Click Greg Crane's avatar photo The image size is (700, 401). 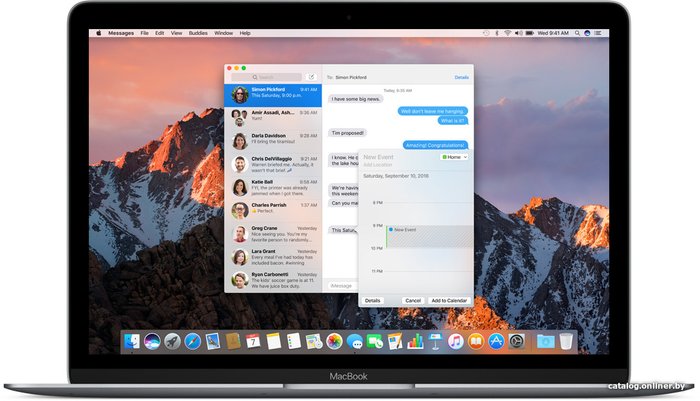240,234
